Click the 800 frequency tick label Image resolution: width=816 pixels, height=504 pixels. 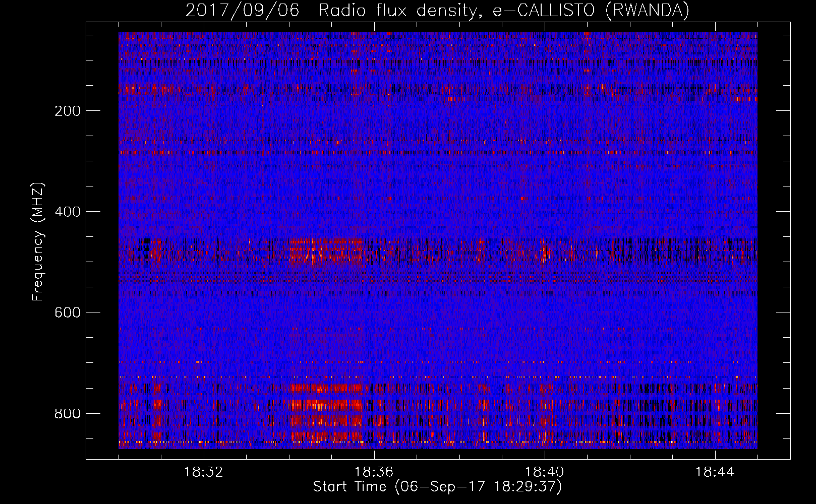[68, 413]
